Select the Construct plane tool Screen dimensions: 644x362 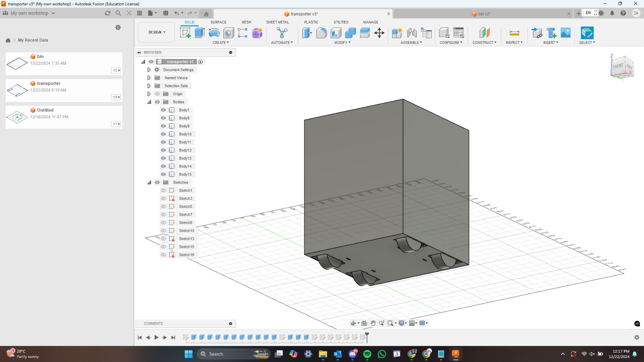click(x=485, y=33)
